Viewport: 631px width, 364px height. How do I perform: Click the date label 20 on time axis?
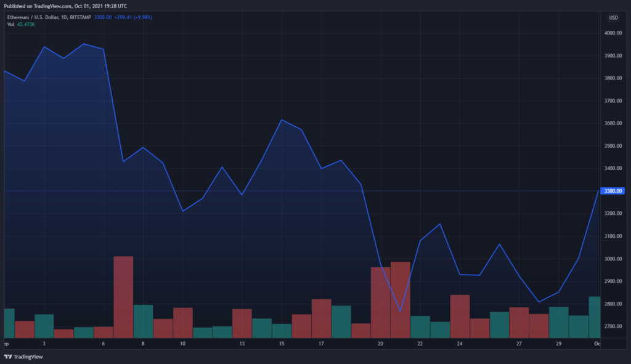pos(380,344)
